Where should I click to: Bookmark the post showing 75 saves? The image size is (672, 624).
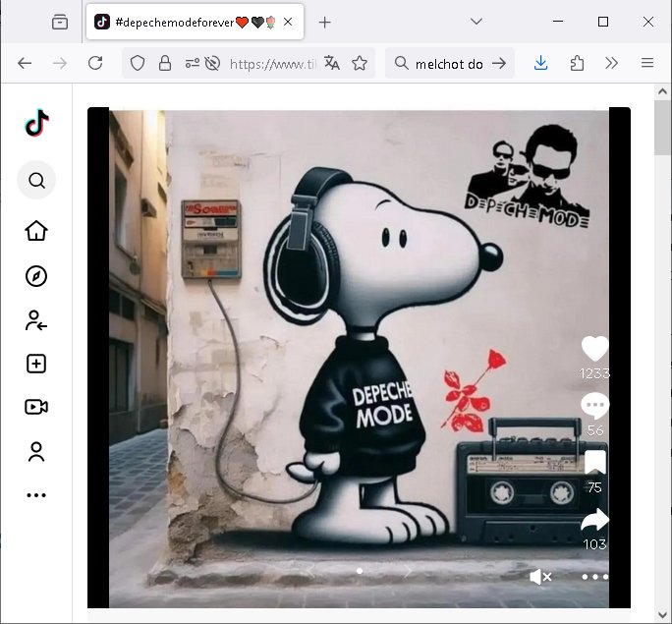(x=595, y=463)
